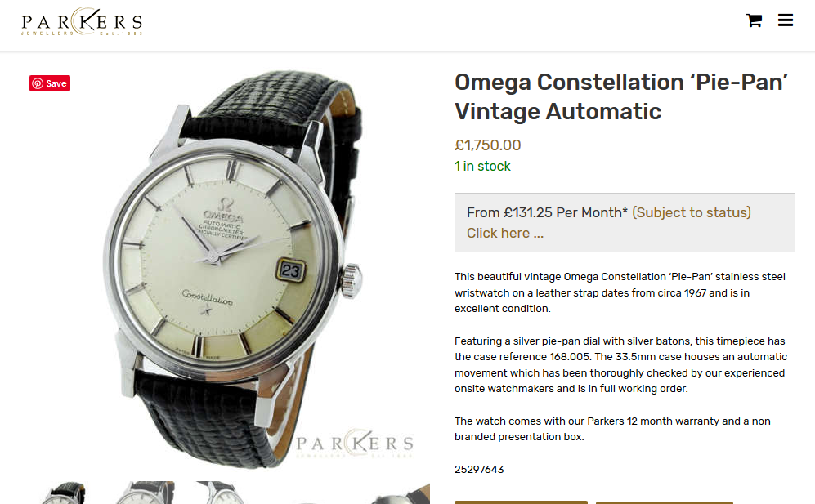
Task: Select the first watch thumbnail
Action: pos(64,493)
